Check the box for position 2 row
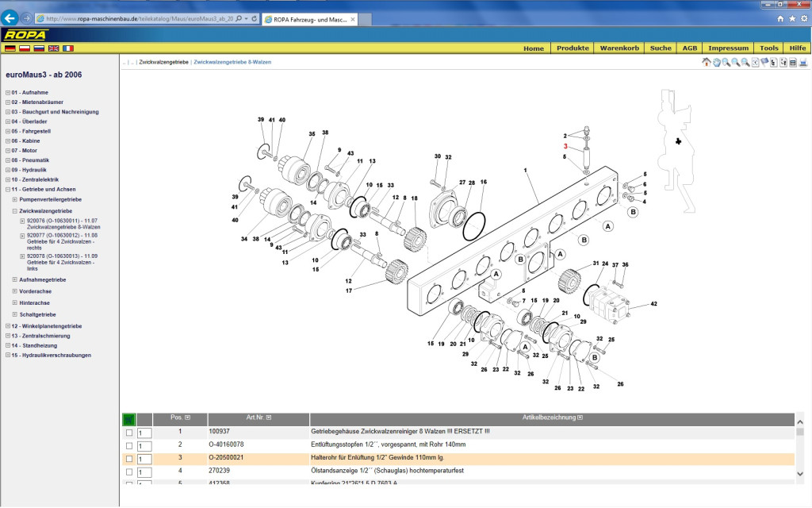 point(129,445)
